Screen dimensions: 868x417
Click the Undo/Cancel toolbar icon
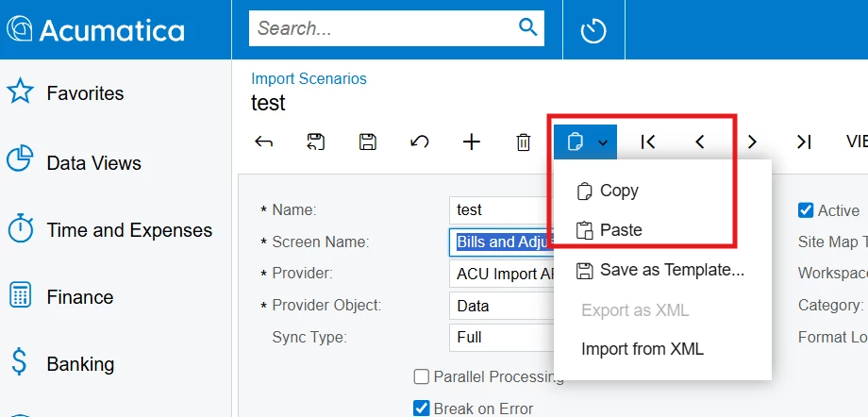pos(419,142)
